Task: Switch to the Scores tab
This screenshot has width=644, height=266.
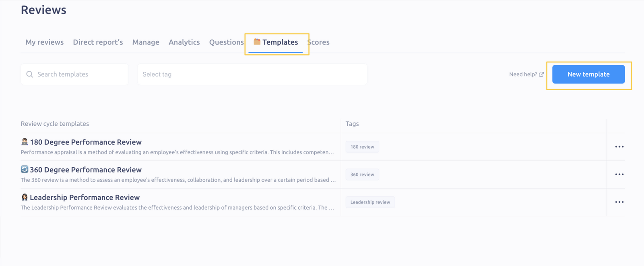Action: (x=318, y=42)
